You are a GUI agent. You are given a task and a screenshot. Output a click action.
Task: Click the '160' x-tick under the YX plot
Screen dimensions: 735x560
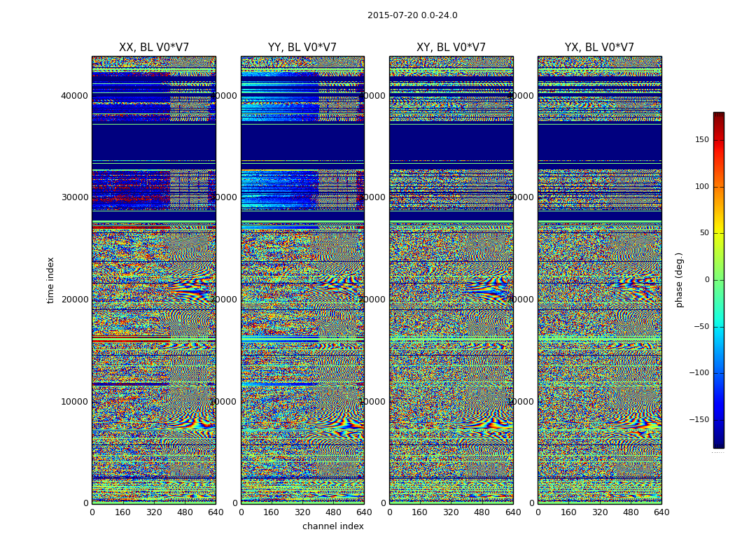pyautogui.click(x=568, y=512)
